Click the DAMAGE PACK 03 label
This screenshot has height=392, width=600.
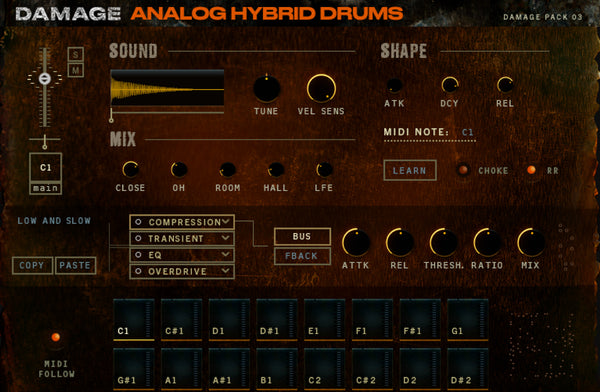point(543,17)
